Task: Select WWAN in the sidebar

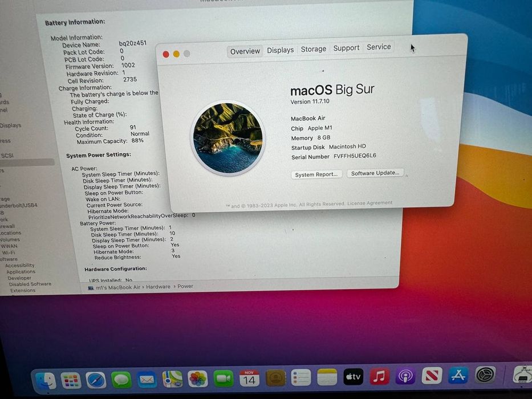Action: [x=9, y=246]
